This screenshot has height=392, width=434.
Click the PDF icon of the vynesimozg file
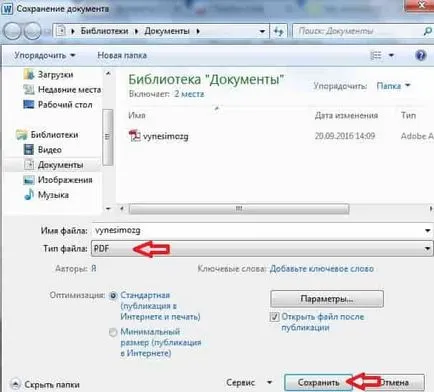click(134, 136)
